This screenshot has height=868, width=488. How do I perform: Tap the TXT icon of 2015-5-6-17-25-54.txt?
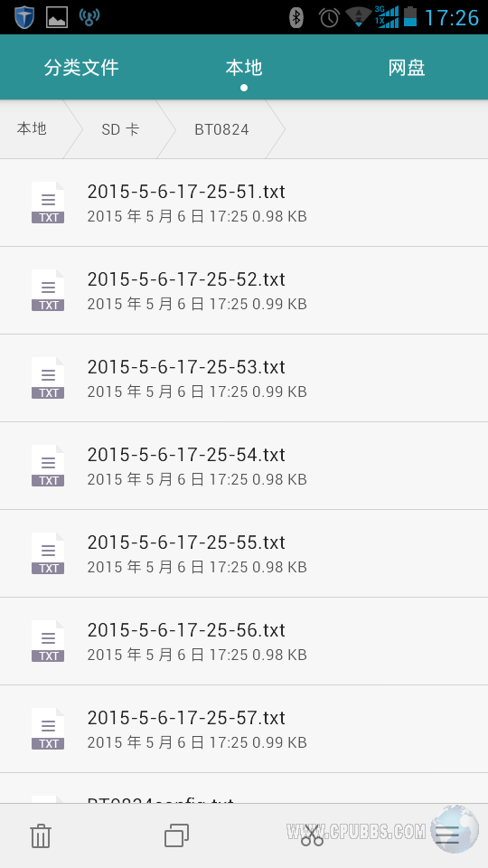pyautogui.click(x=48, y=466)
